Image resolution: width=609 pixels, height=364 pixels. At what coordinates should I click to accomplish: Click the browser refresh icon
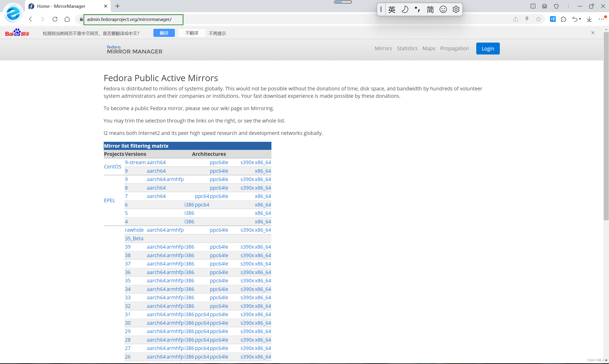[x=55, y=19]
